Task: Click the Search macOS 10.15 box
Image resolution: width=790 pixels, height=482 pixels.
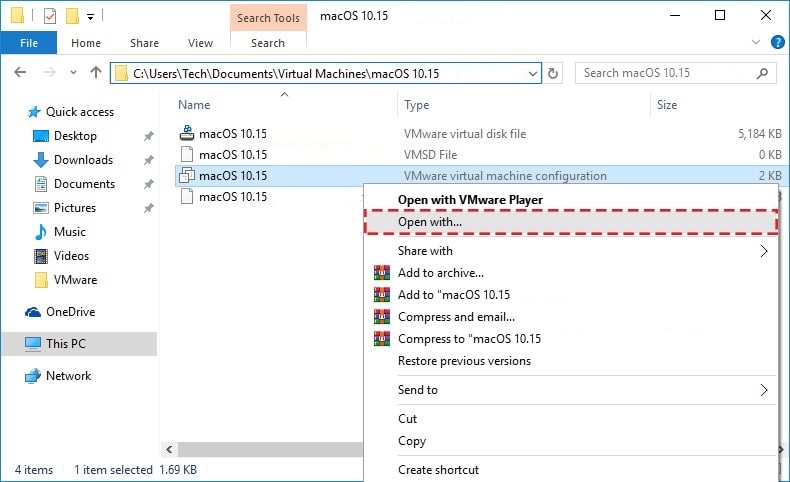Action: [675, 73]
